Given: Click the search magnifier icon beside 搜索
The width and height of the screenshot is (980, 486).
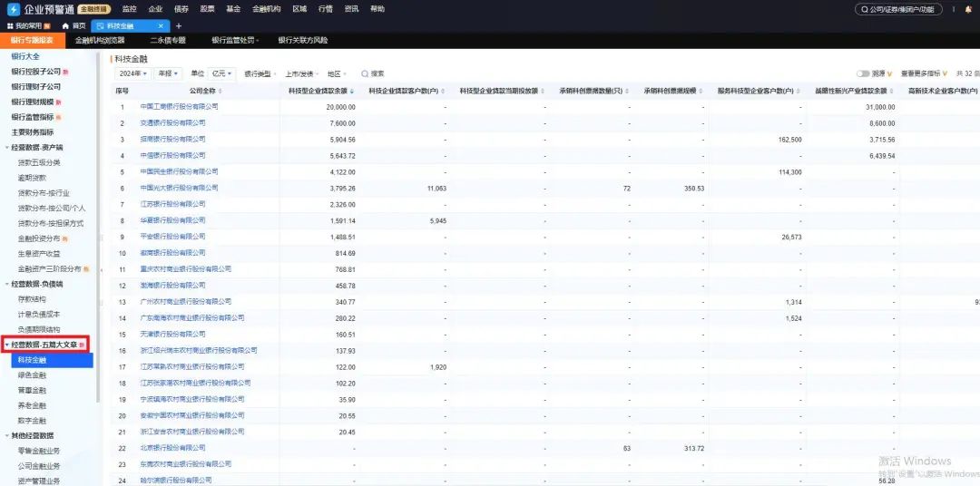Looking at the screenshot, I should (365, 73).
